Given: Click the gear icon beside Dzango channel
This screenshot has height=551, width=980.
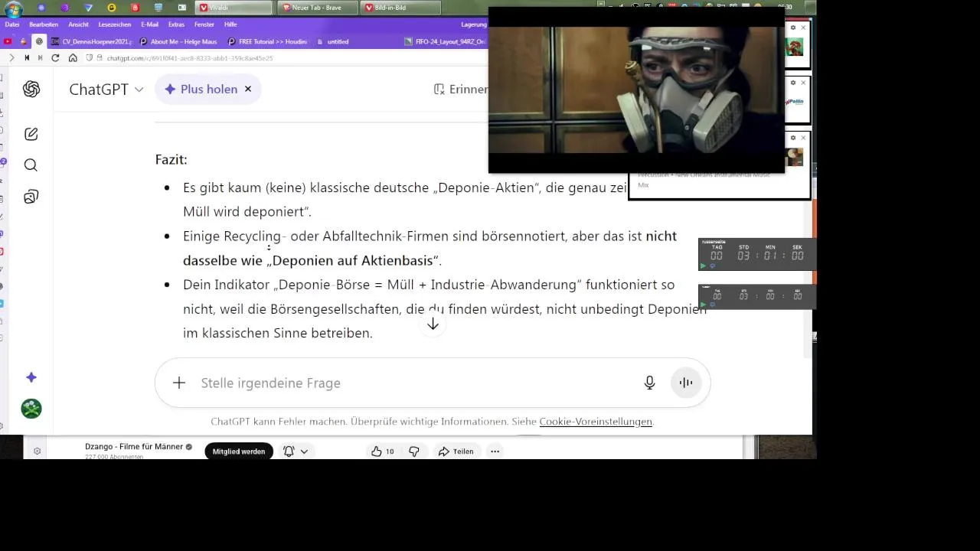Looking at the screenshot, I should tap(37, 452).
